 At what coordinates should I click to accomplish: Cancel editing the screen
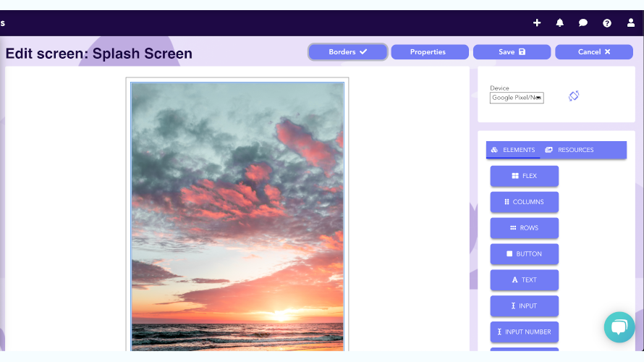point(594,52)
